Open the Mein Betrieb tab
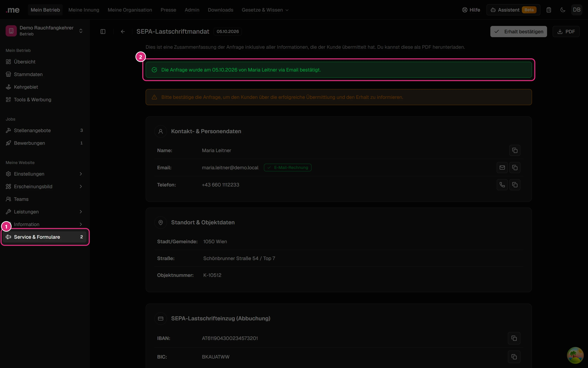This screenshot has height=368, width=588. 45,10
